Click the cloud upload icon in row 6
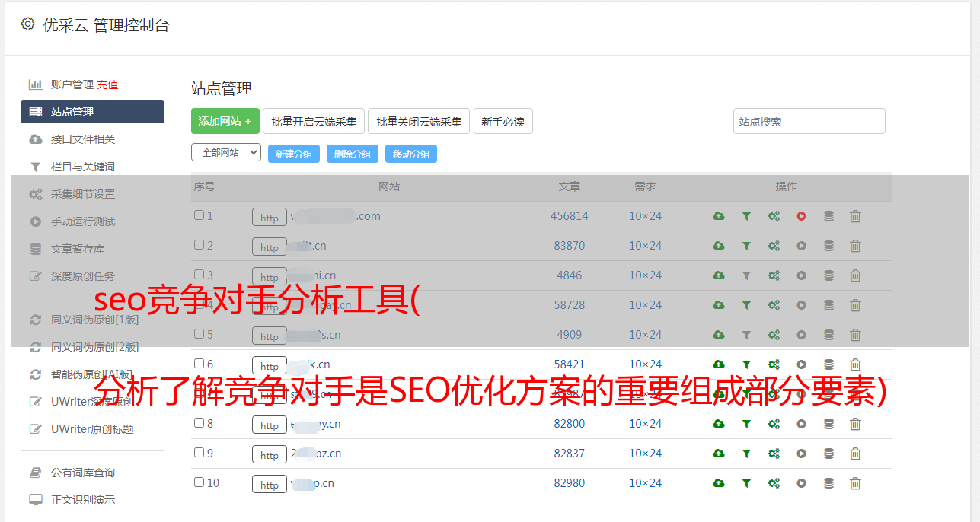The height and width of the screenshot is (522, 980). (719, 364)
